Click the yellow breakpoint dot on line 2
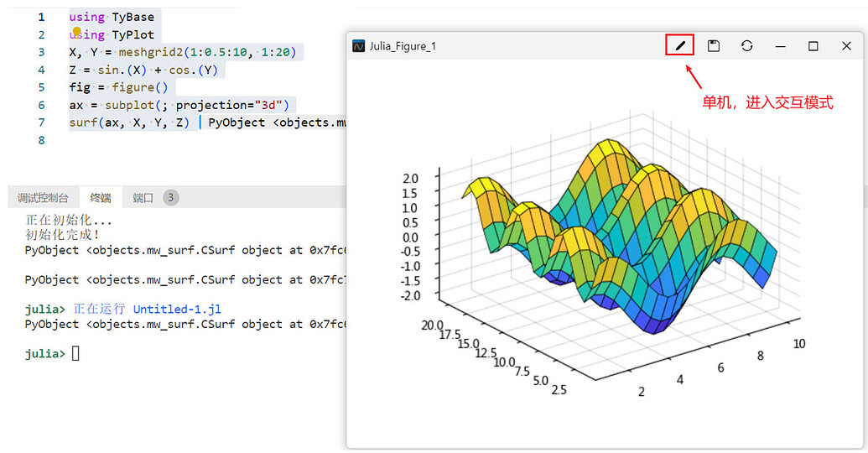The height and width of the screenshot is (453, 868). click(x=77, y=32)
